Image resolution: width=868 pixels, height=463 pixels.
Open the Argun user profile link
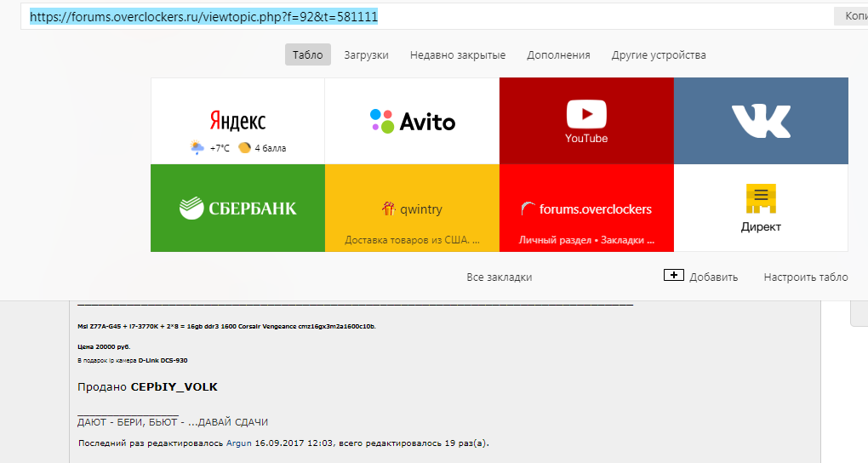click(x=238, y=443)
